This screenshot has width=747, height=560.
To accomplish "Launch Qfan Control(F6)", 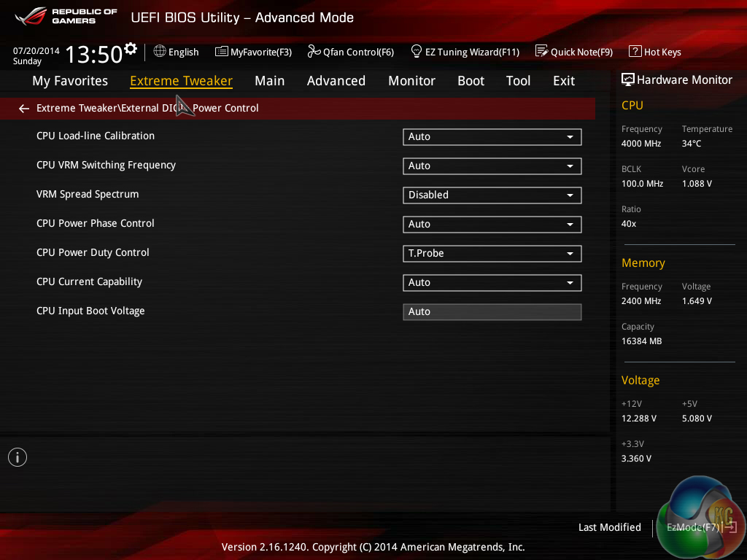I will pyautogui.click(x=351, y=52).
